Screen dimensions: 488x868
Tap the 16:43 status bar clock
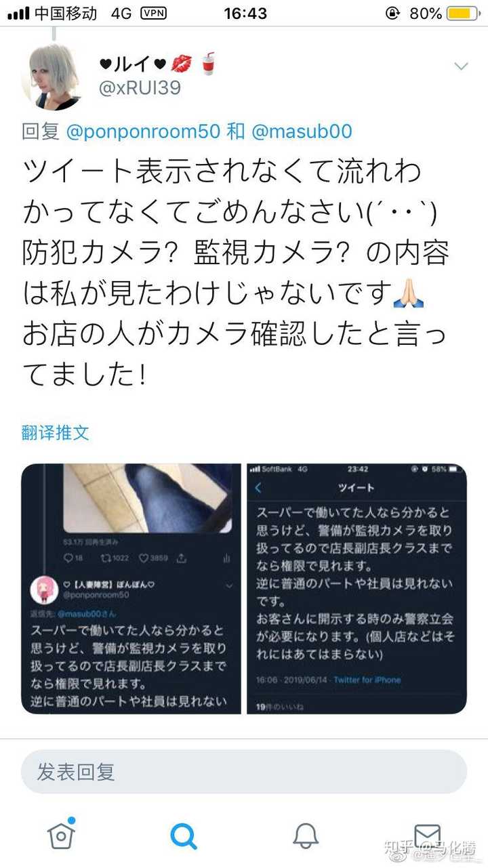(245, 13)
